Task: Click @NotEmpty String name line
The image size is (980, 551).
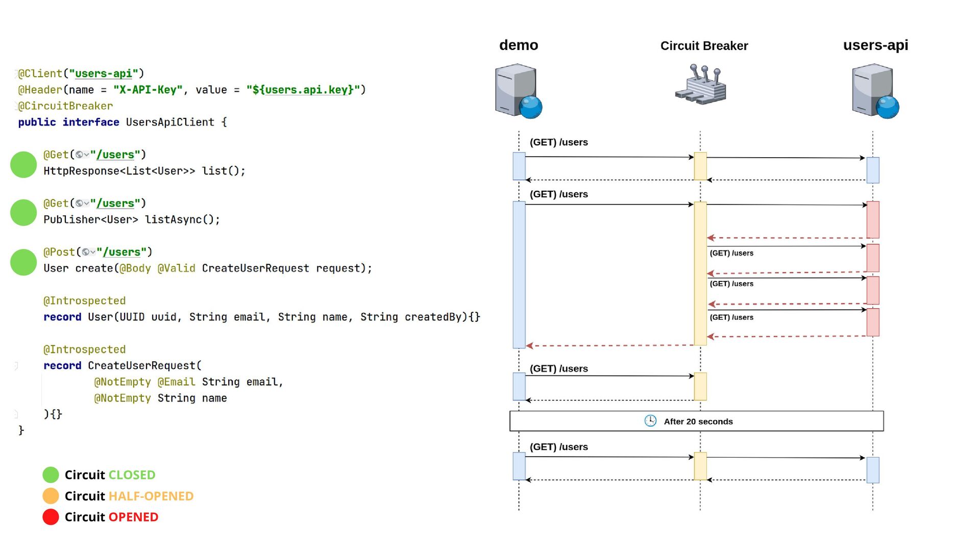Action: 160,398
